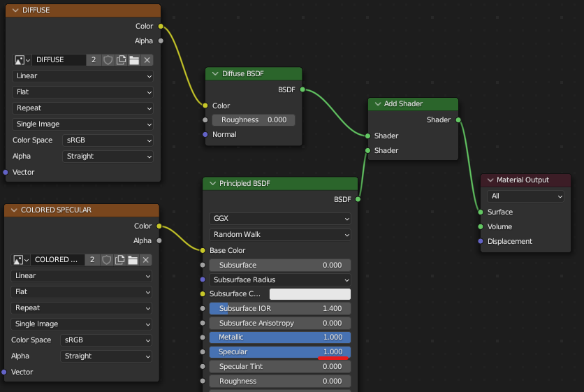This screenshot has height=392, width=584.
Task: Click the Subsurface IOR slider
Action: [x=280, y=309]
